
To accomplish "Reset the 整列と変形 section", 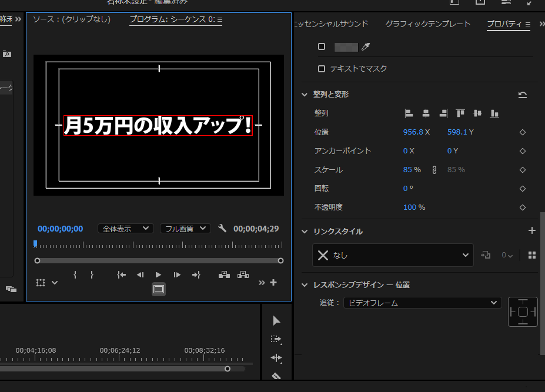I will pos(522,95).
